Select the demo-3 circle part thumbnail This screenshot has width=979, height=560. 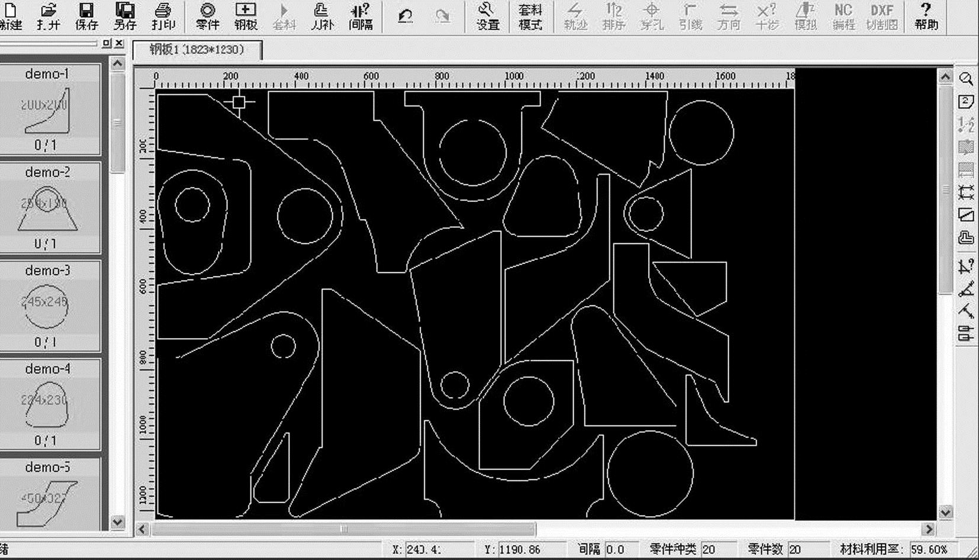click(47, 306)
